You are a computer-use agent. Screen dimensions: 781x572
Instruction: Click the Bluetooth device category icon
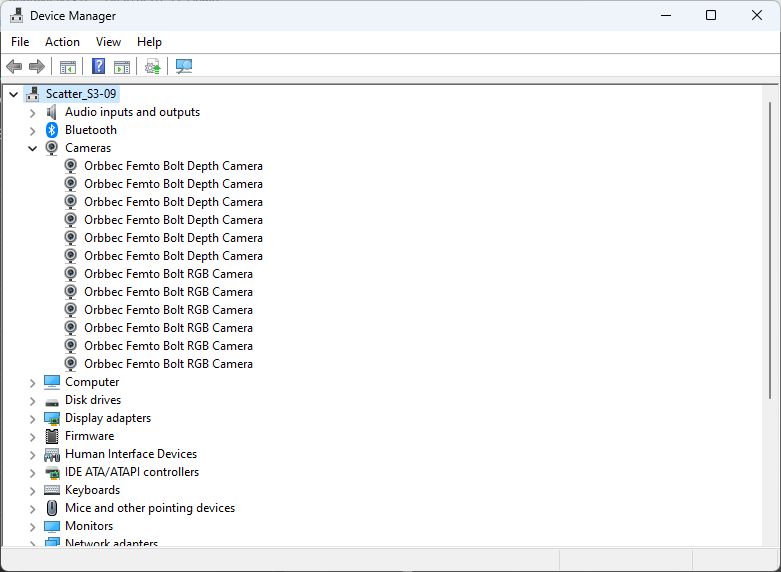[x=52, y=130]
